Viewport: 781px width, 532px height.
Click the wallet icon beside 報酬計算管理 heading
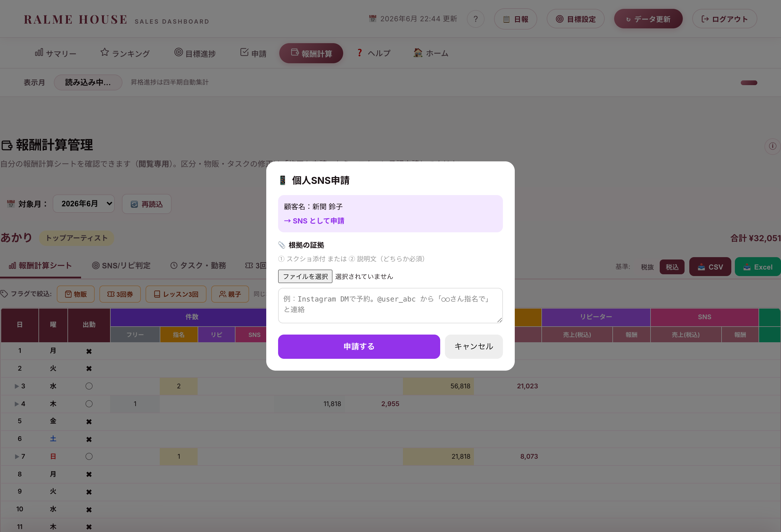[x=7, y=145]
